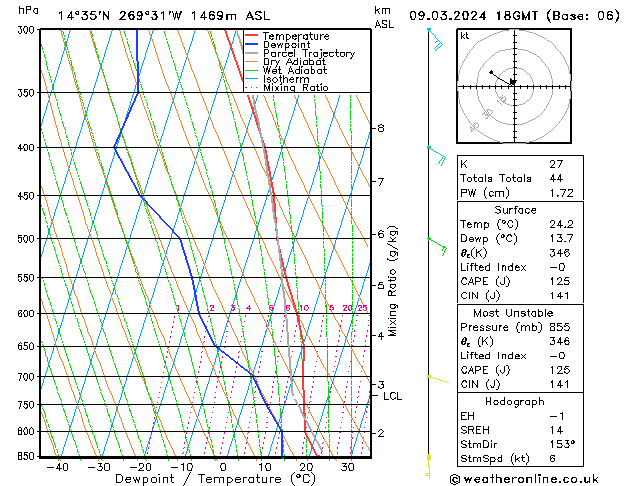Click the hodograph circular plot
Viewport: 629px width, 486px height.
(514, 86)
